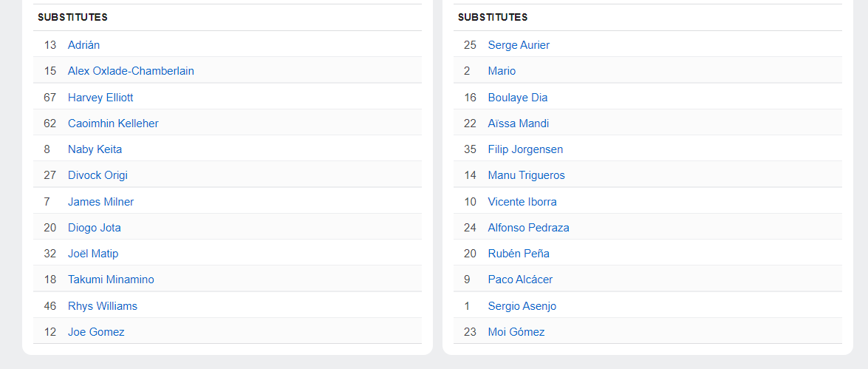Select Paco Alcácer in substitutes
The height and width of the screenshot is (369, 868).
(520, 280)
